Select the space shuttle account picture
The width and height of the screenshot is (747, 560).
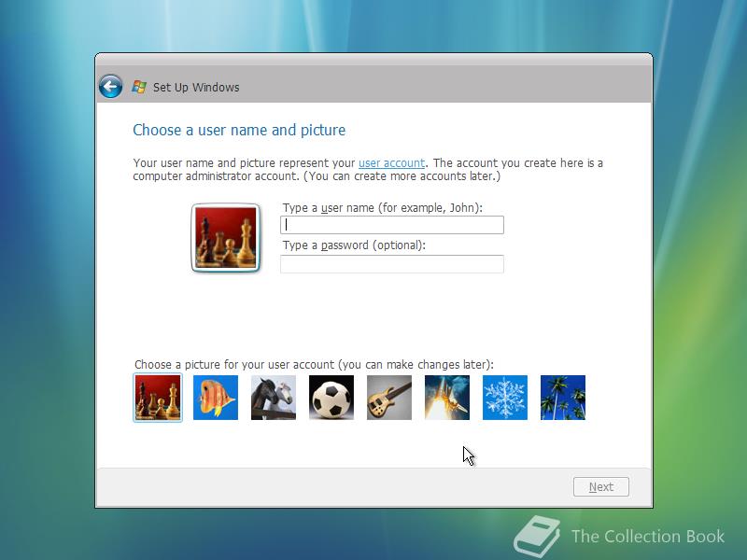[447, 398]
